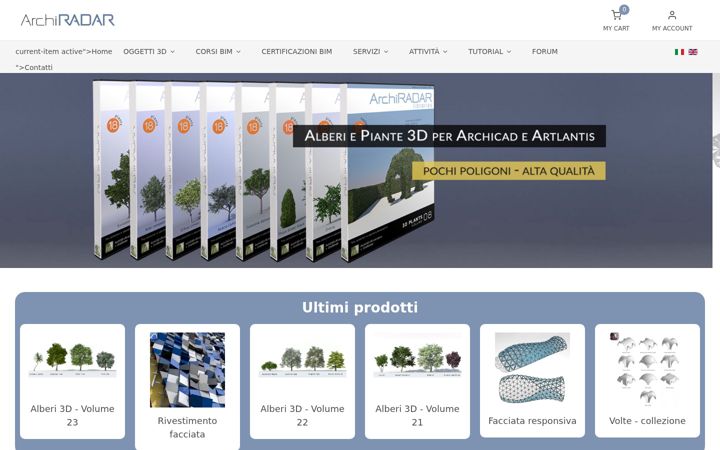Click the Facciata responsiva mesh thumbnail
Image resolution: width=720 pixels, height=450 pixels.
[532, 368]
